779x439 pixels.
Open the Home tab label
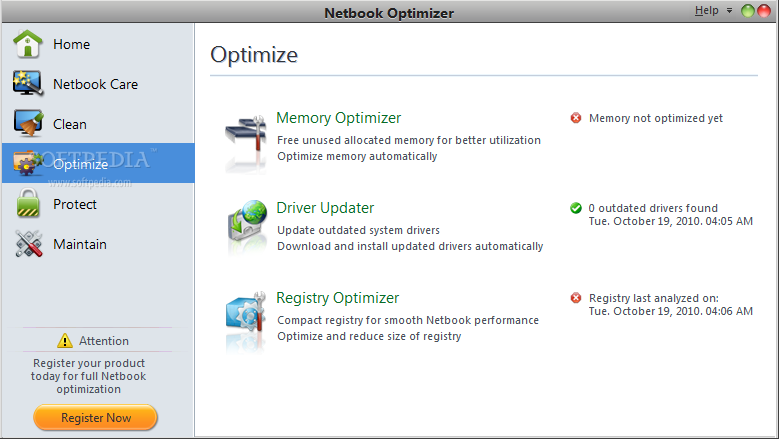[x=72, y=44]
